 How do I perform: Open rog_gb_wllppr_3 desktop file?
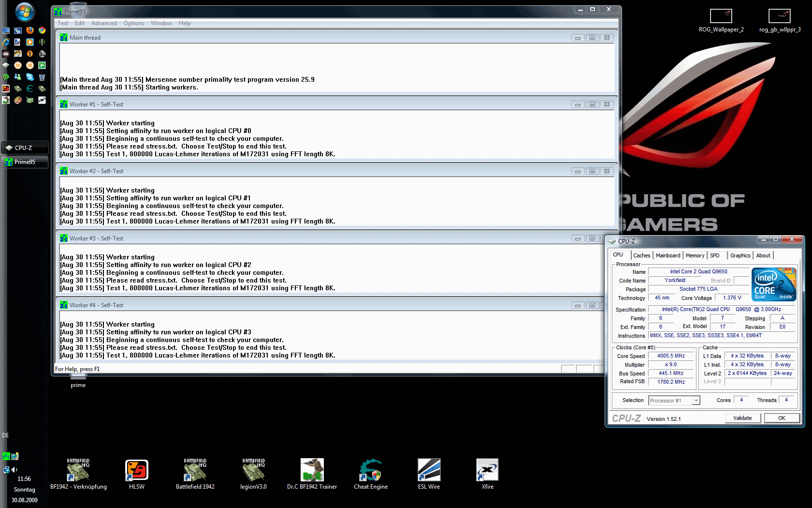coord(780,21)
